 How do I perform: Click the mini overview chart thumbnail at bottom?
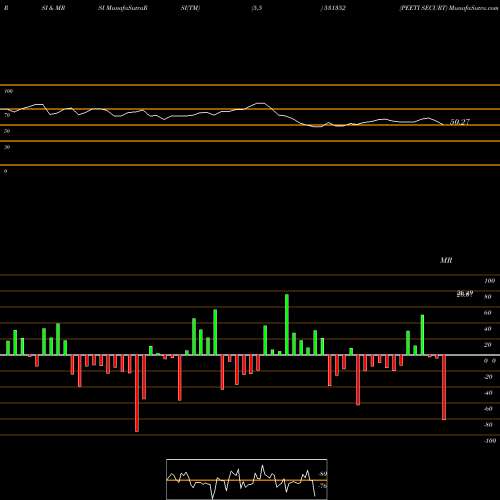247,479
